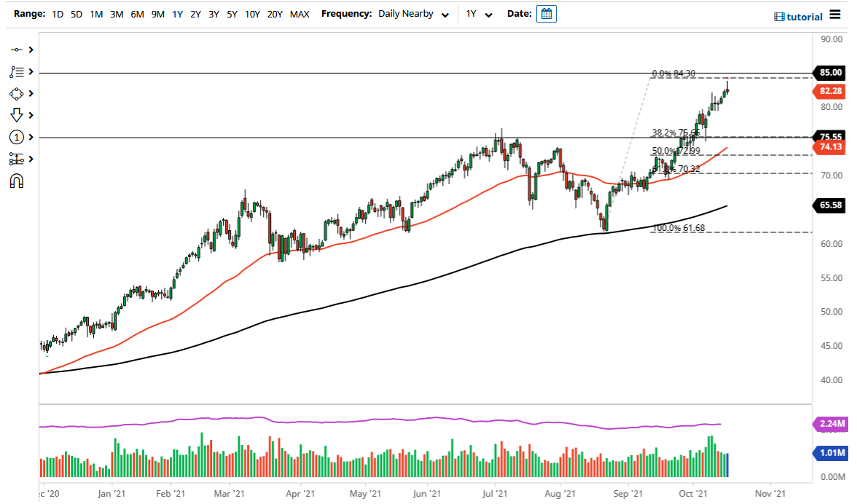Open the Frequency Daily Nearby dropdown
The width and height of the screenshot is (857, 504).
pyautogui.click(x=413, y=14)
